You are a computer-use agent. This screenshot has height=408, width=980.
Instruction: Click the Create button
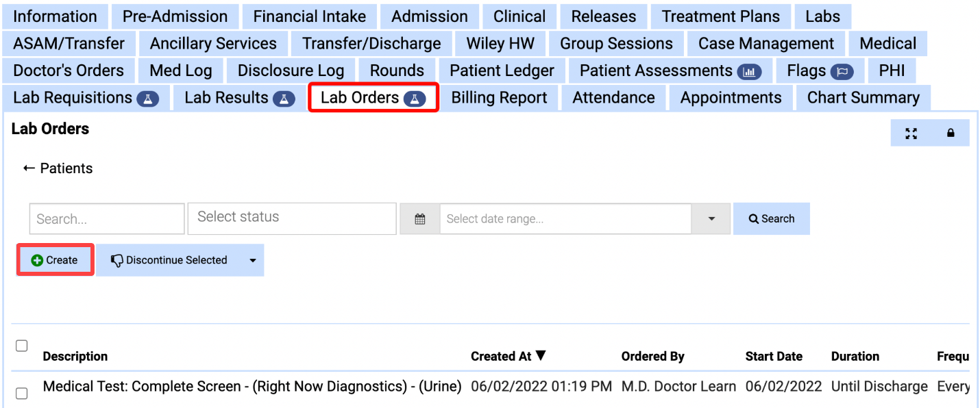pos(55,260)
